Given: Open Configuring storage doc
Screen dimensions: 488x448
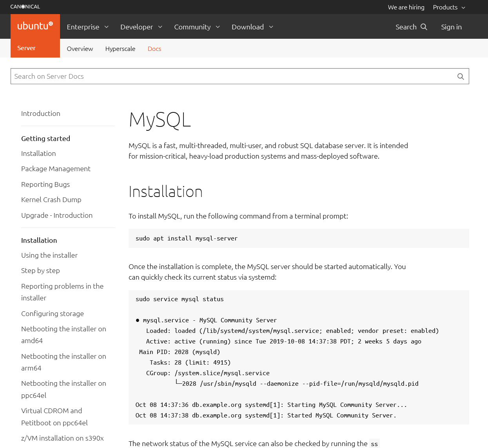Looking at the screenshot, I should (x=53, y=314).
